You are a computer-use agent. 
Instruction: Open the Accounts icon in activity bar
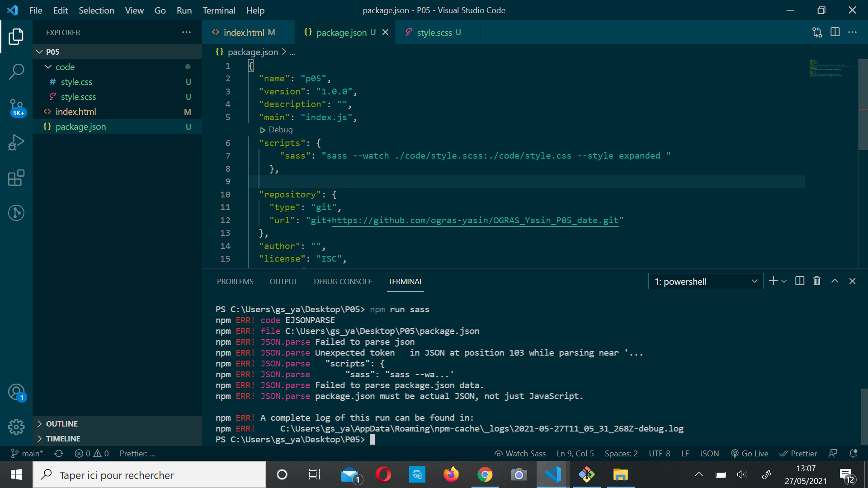click(x=16, y=392)
